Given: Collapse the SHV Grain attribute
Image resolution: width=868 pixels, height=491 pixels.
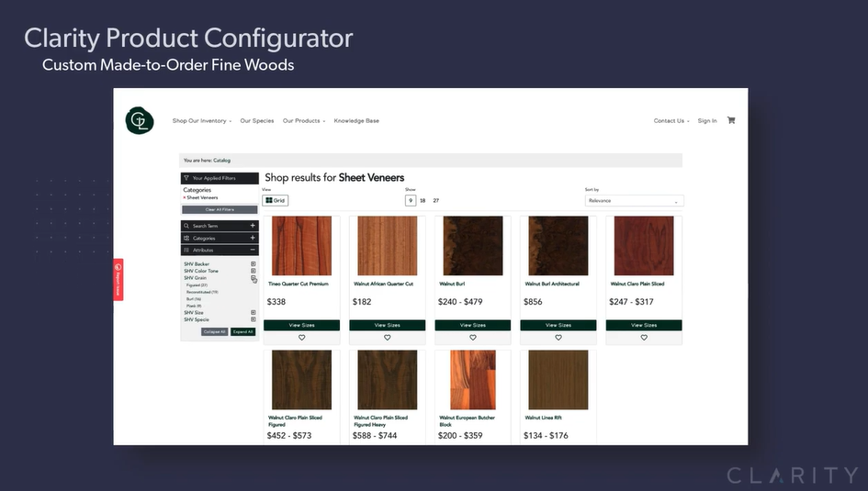Looking at the screenshot, I should tap(253, 278).
